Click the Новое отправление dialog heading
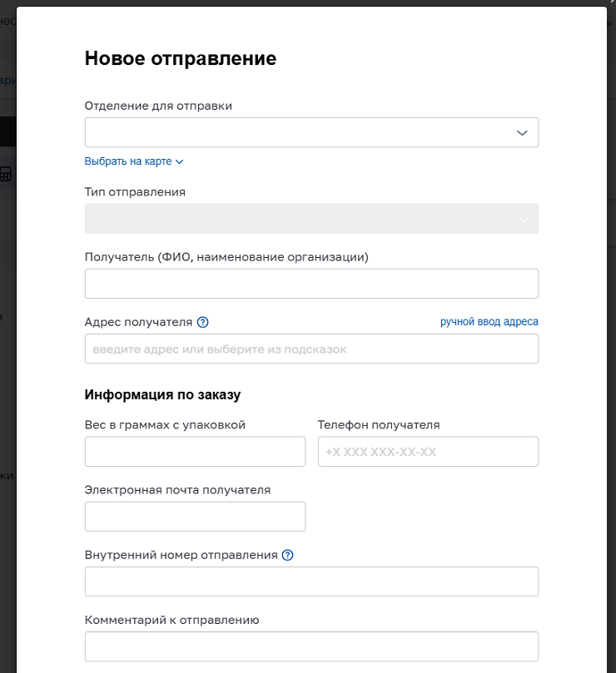This screenshot has height=673, width=616. pyautogui.click(x=181, y=58)
